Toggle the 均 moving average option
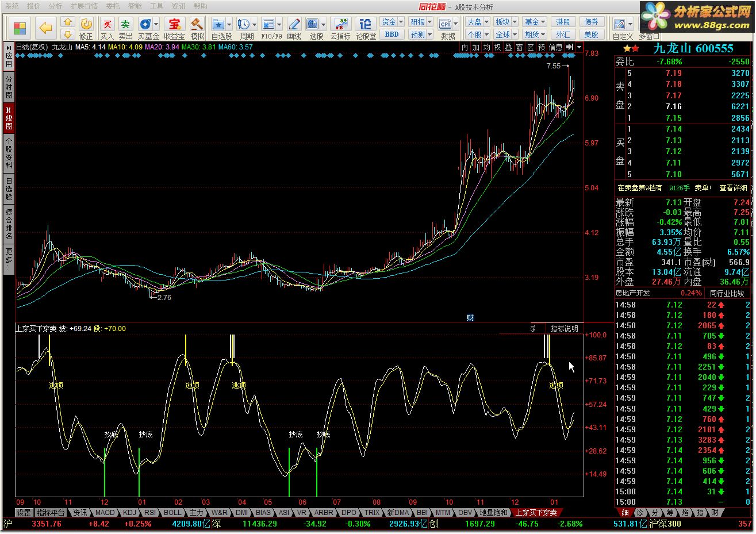The height and width of the screenshot is (534, 756). (x=486, y=47)
